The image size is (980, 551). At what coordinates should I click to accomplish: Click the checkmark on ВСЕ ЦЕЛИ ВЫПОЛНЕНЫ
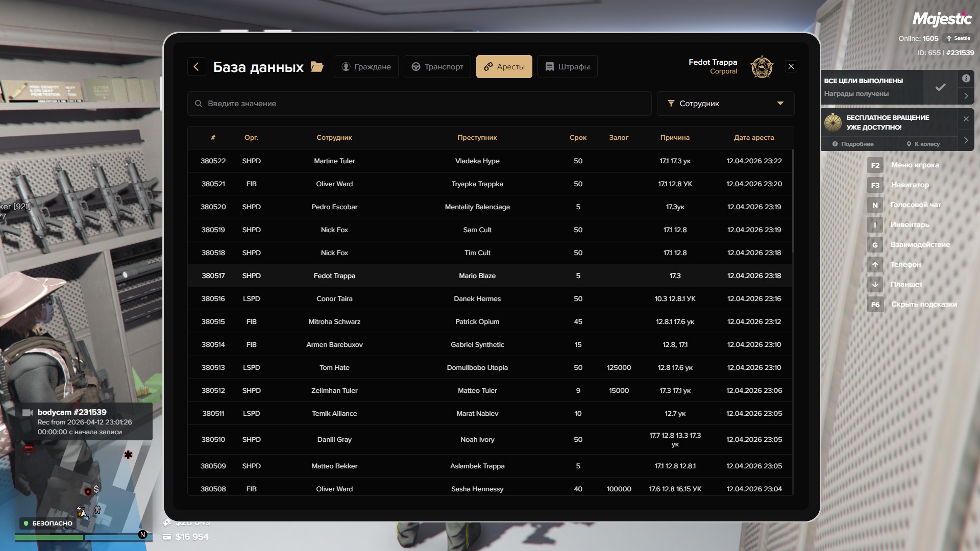[940, 87]
